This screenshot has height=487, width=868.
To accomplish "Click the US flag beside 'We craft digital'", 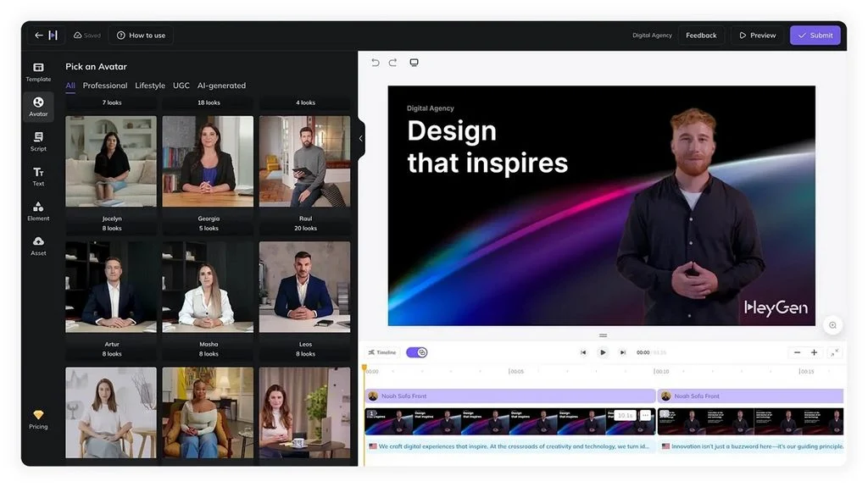I will tap(373, 446).
